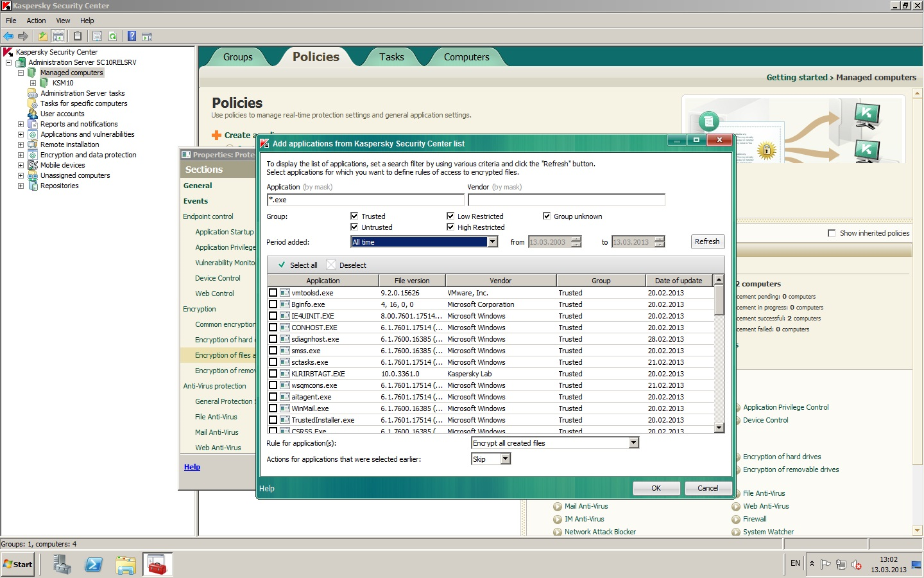
Task: Expand the KSM10 tree node
Action: 33,83
